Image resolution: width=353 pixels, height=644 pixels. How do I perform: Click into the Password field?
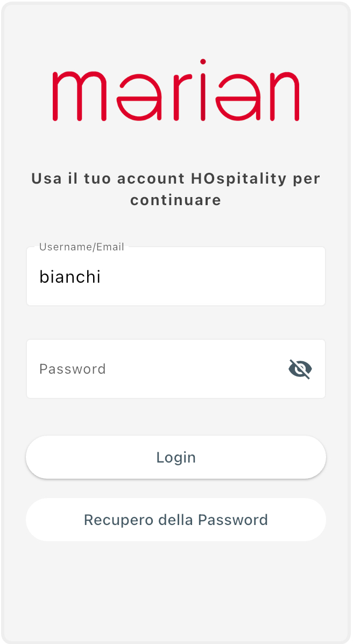156,369
